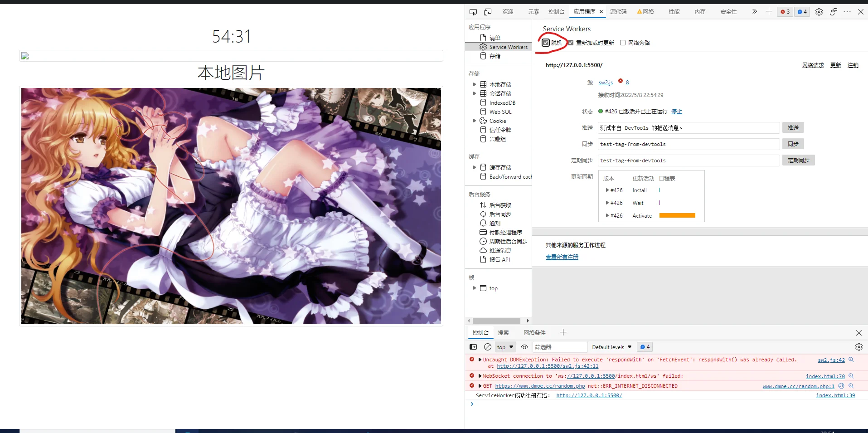Image resolution: width=868 pixels, height=433 pixels.
Task: Switch to the 源代码 tab
Action: pos(618,12)
